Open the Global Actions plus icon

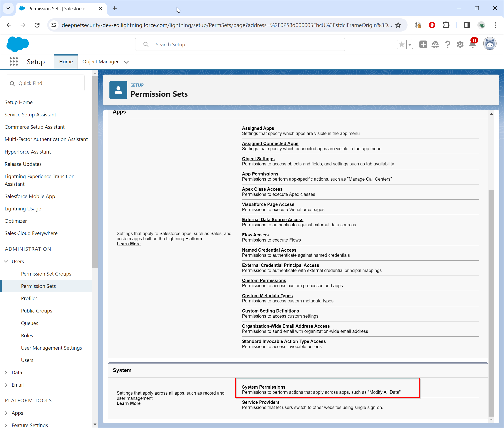(423, 44)
